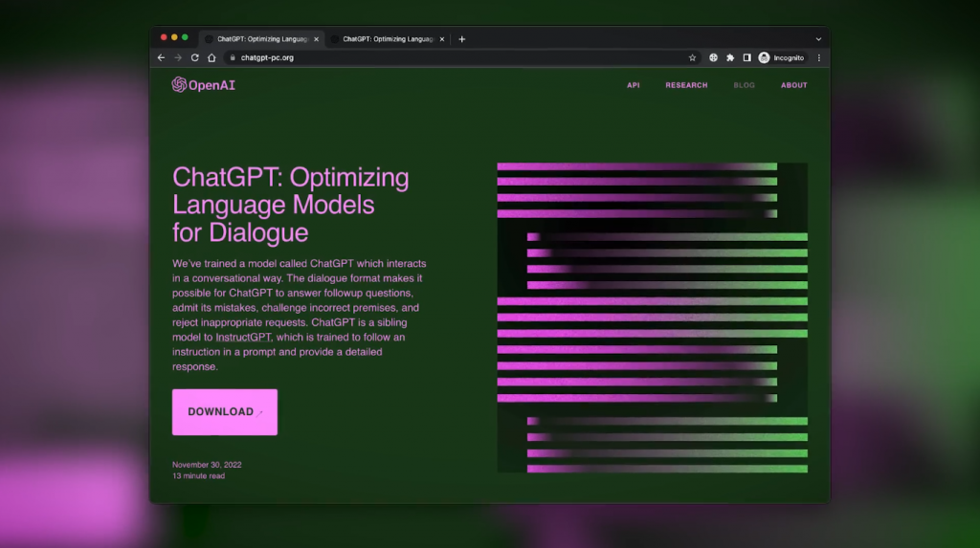Screen dimensions: 980x548
Task: Click the yellow minimize window button
Action: [174, 37]
